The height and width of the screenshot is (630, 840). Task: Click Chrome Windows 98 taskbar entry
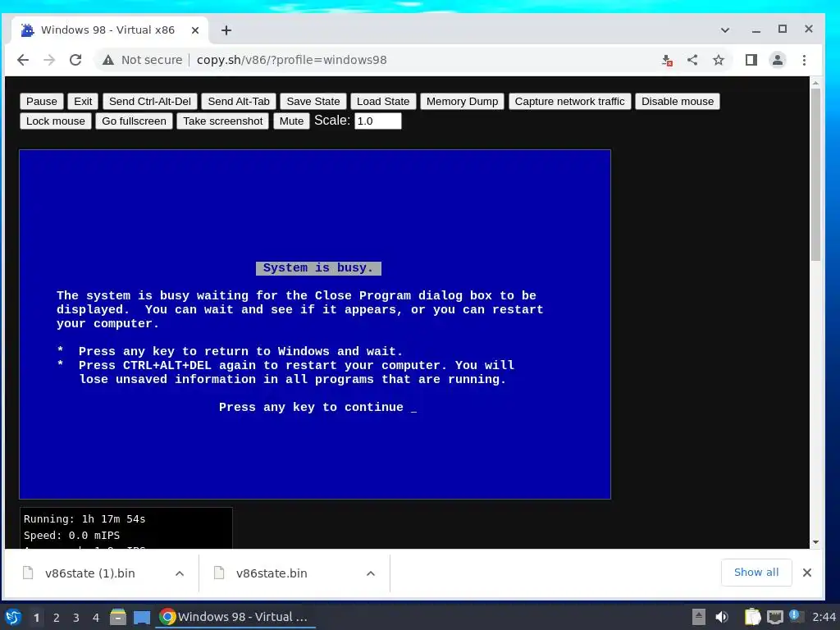235,617
